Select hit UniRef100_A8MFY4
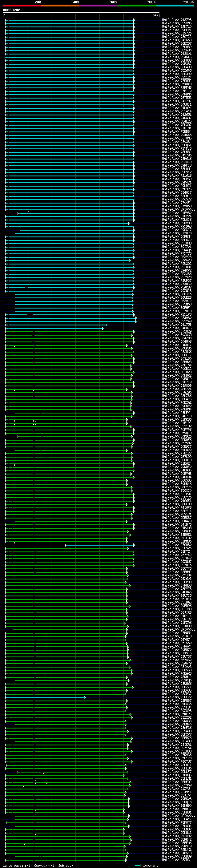The height and width of the screenshot is (868, 197). point(177,413)
